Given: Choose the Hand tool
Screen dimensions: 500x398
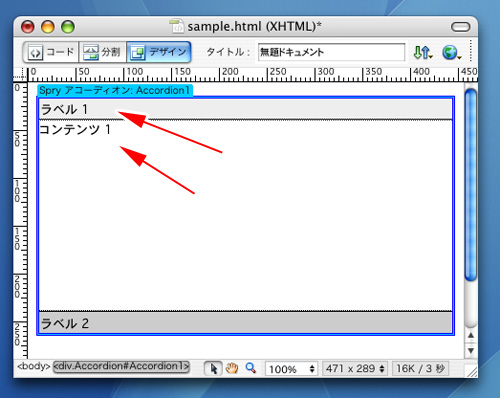Looking at the screenshot, I should pos(232,368).
